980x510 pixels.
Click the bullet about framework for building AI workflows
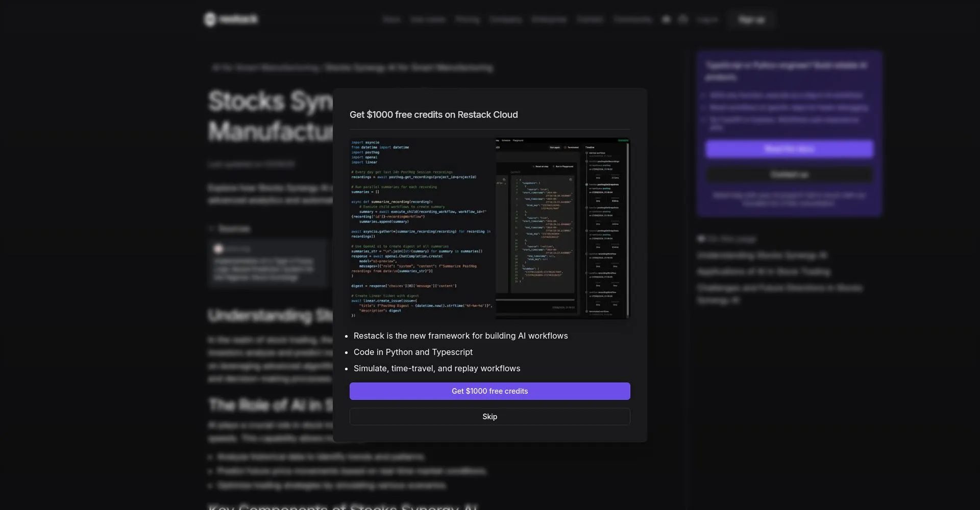click(x=460, y=336)
